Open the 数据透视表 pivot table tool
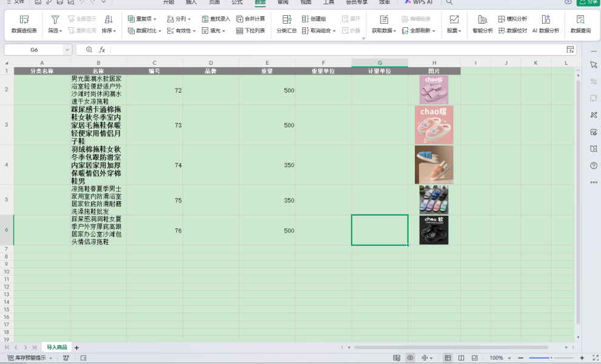Image resolution: width=601 pixels, height=364 pixels. click(24, 24)
